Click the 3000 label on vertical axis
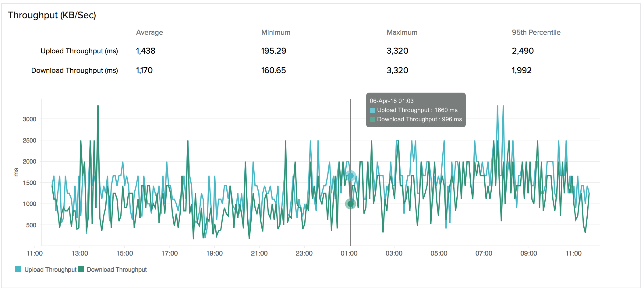644x290 pixels. coord(29,119)
